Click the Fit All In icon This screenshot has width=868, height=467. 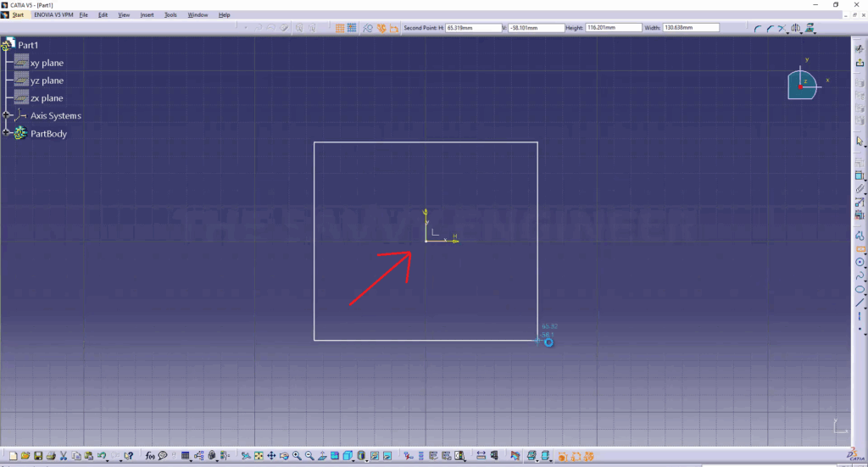click(x=259, y=456)
